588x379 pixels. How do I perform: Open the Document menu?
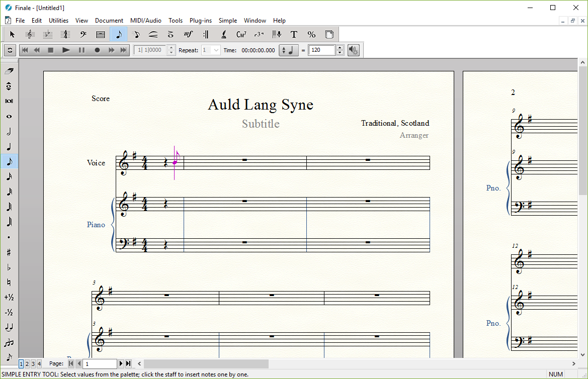pos(109,21)
